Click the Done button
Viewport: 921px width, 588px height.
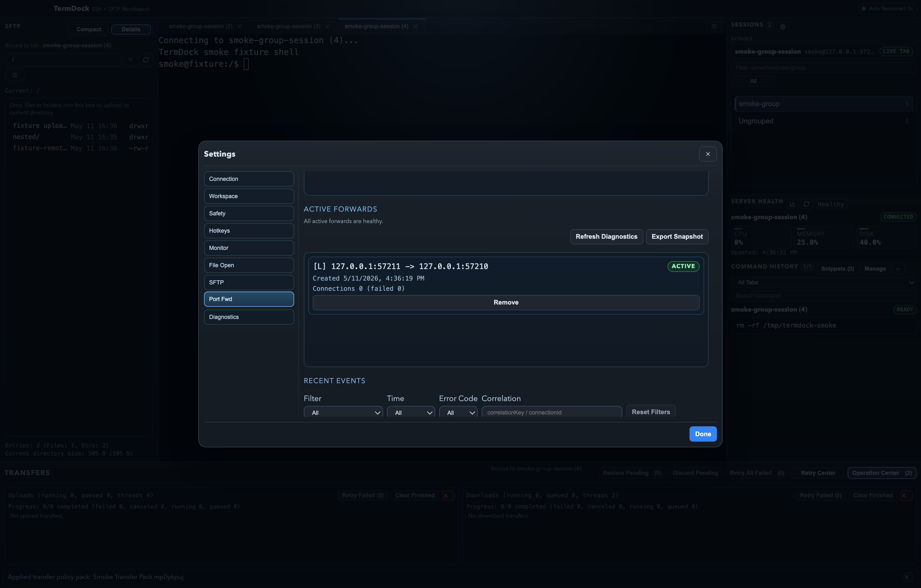pyautogui.click(x=703, y=434)
